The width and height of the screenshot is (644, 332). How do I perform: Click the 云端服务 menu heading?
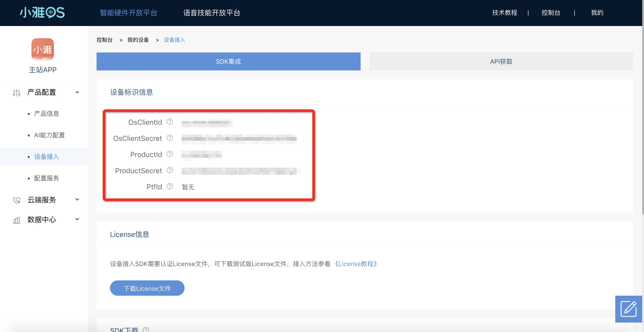[42, 200]
